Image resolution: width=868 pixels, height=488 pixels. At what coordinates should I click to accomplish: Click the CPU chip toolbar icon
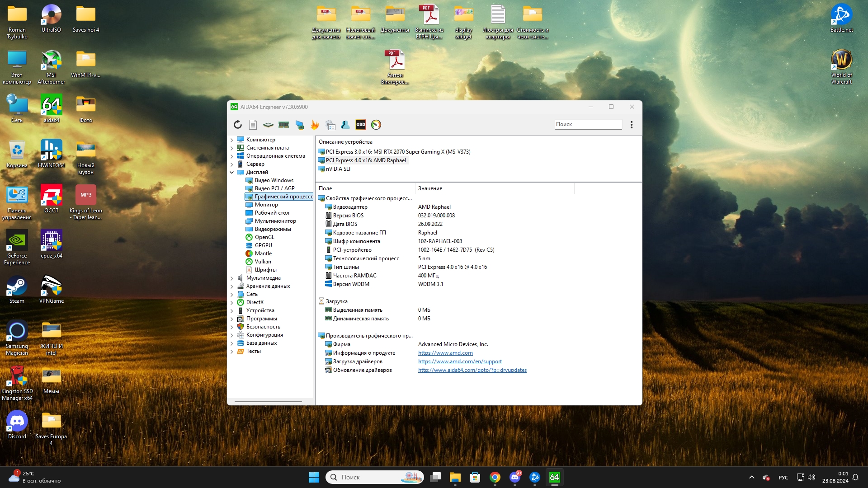(268, 125)
